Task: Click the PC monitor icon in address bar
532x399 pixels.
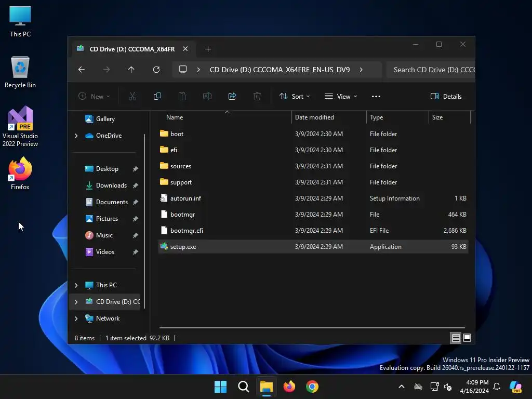Action: [183, 70]
